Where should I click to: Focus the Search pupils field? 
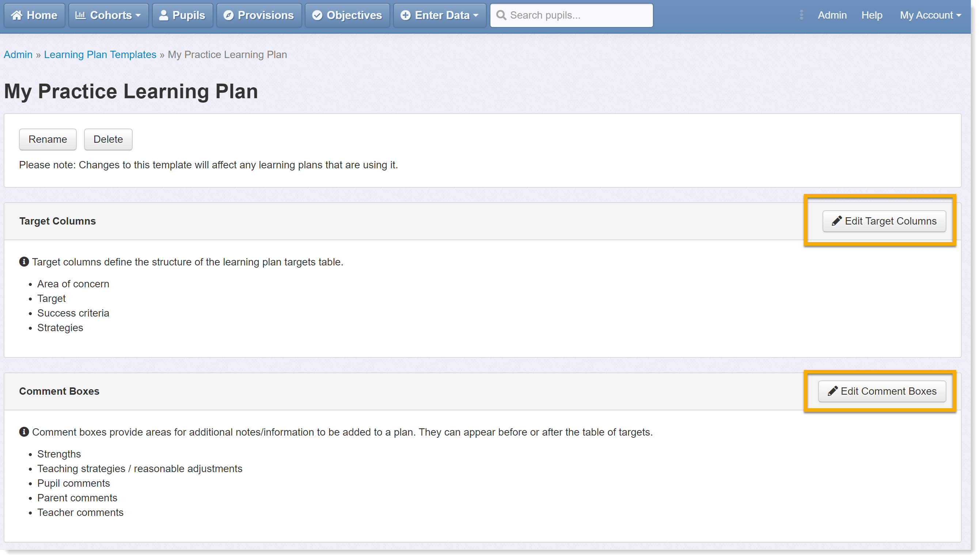pyautogui.click(x=571, y=15)
